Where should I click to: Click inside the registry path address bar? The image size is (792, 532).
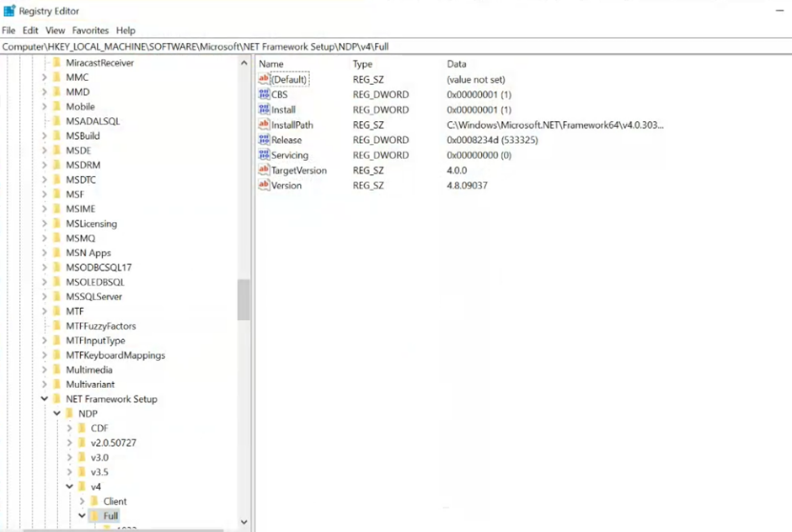tap(337, 46)
